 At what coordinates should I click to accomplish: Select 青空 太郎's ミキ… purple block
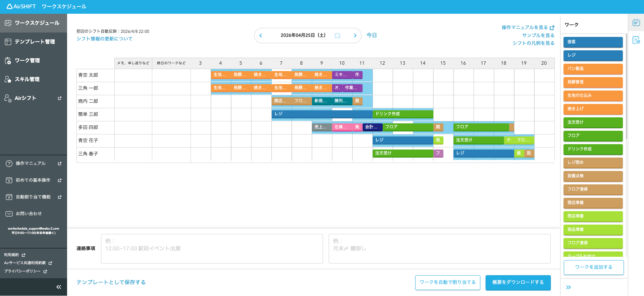point(342,75)
